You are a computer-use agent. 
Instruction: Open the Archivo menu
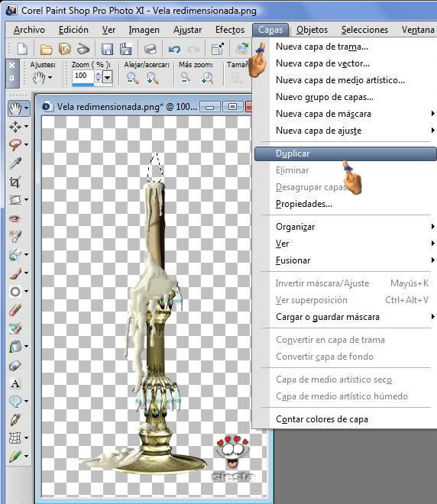click(29, 30)
